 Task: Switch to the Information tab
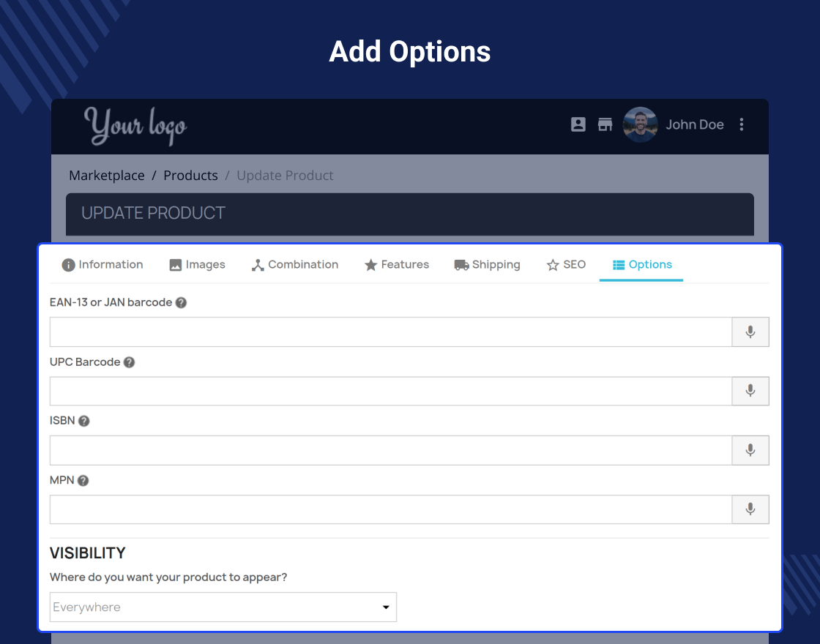click(102, 264)
